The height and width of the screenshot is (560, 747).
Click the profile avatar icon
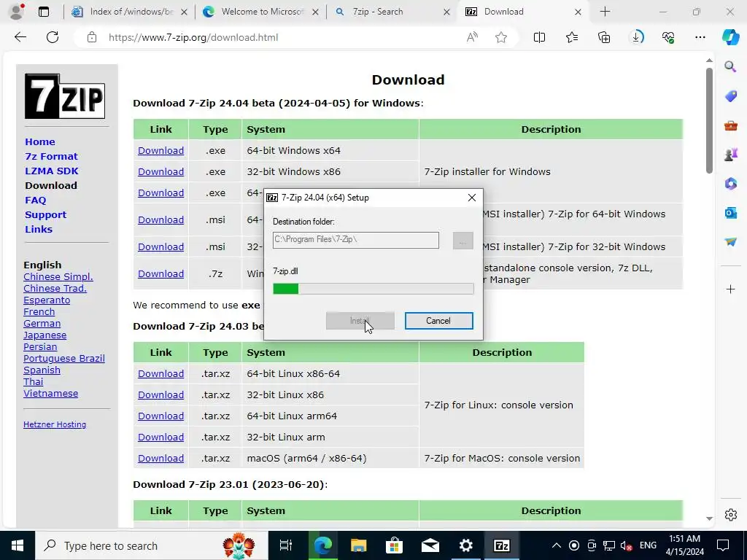[17, 12]
